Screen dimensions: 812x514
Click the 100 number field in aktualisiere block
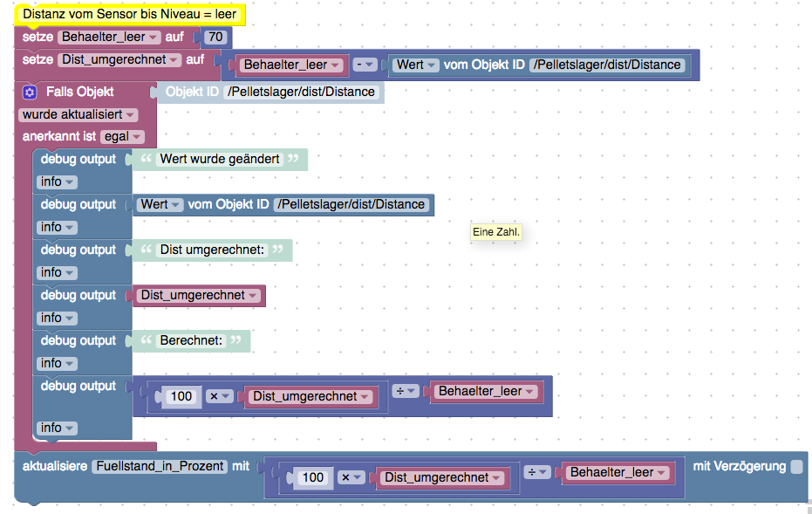[313, 477]
